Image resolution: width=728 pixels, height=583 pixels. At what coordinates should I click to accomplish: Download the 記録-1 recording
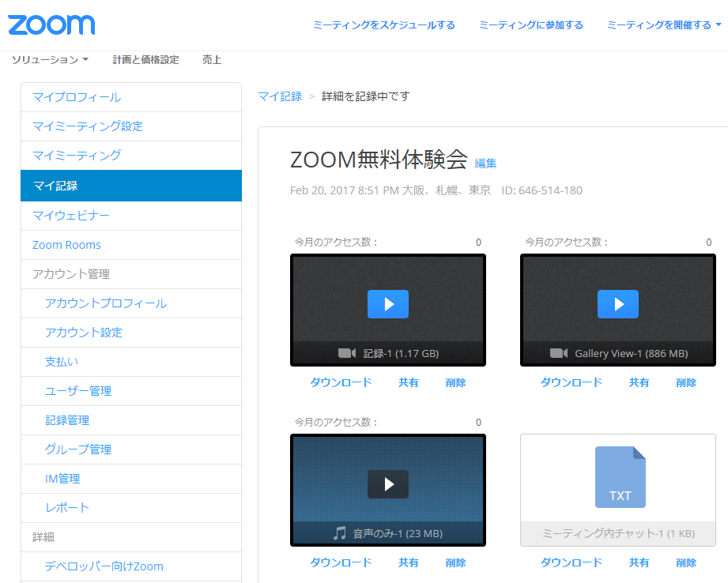point(340,382)
